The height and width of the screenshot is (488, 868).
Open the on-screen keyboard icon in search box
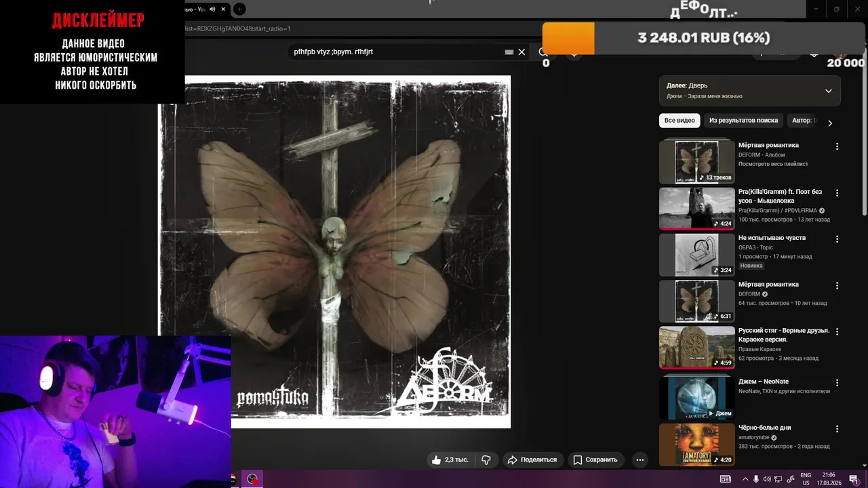click(x=509, y=52)
